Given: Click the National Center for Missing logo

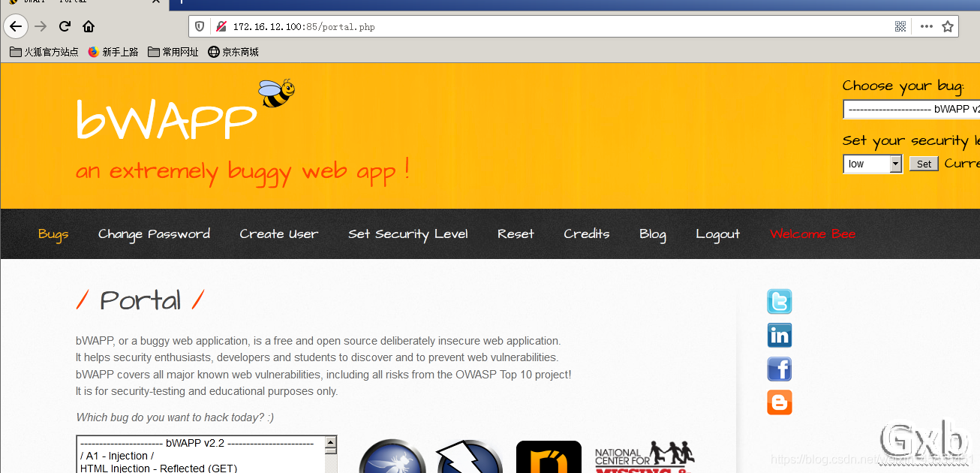Looking at the screenshot, I should click(x=645, y=456).
